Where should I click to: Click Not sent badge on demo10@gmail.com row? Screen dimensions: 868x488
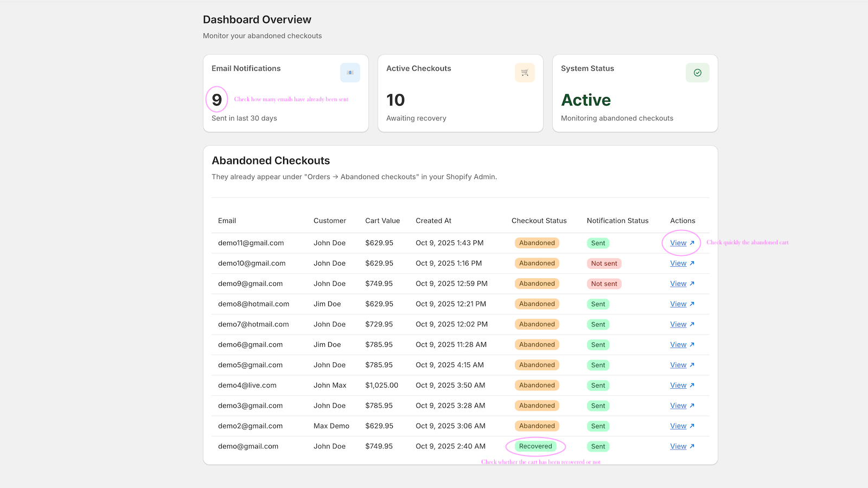click(604, 264)
